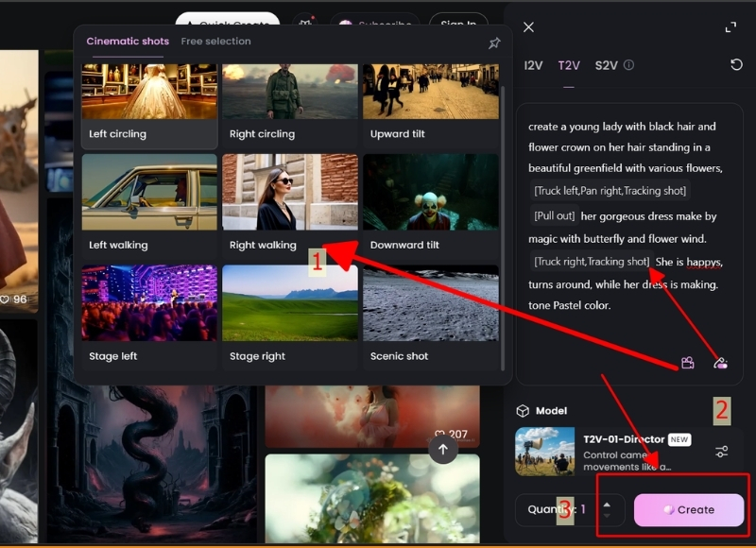Choose the Right walking cinematic shot
This screenshot has height=548, width=756.
(290, 204)
